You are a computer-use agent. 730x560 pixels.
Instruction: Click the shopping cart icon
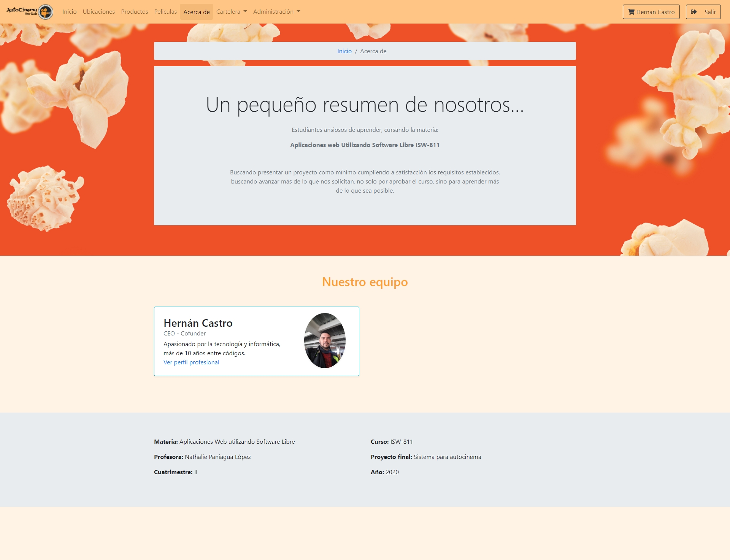point(631,12)
